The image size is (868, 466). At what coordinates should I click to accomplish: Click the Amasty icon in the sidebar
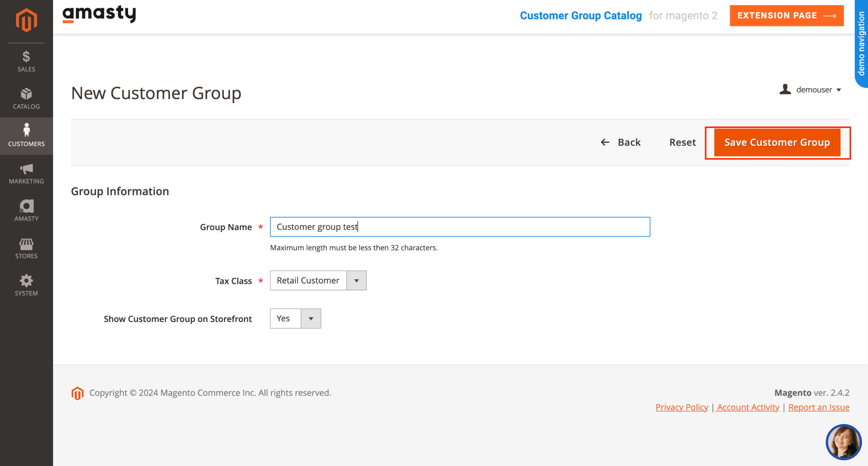[x=26, y=209]
